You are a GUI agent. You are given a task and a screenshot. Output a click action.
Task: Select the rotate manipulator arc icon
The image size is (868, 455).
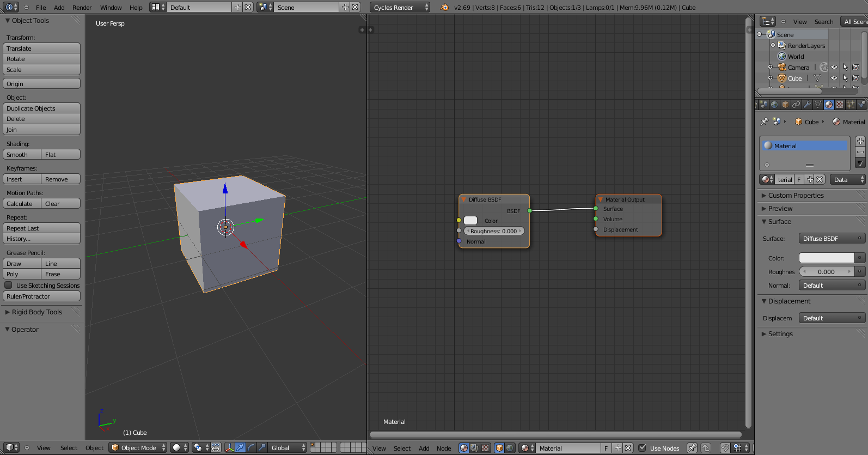251,447
